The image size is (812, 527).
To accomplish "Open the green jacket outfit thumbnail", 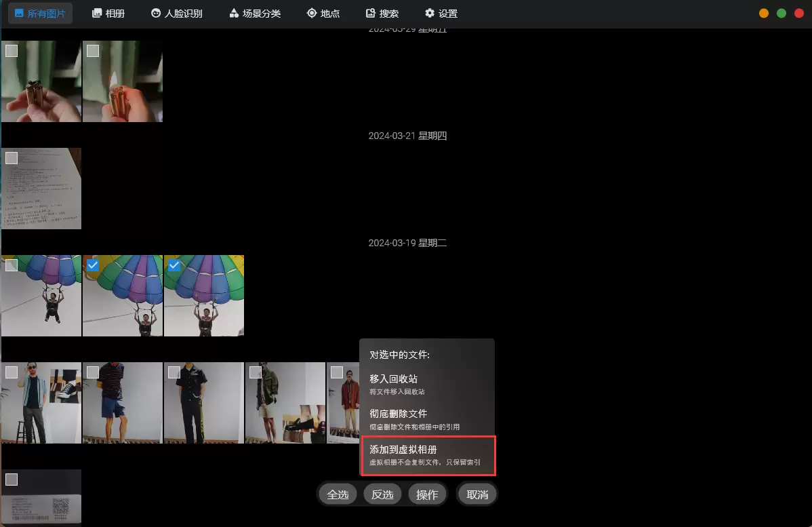I will 285,403.
